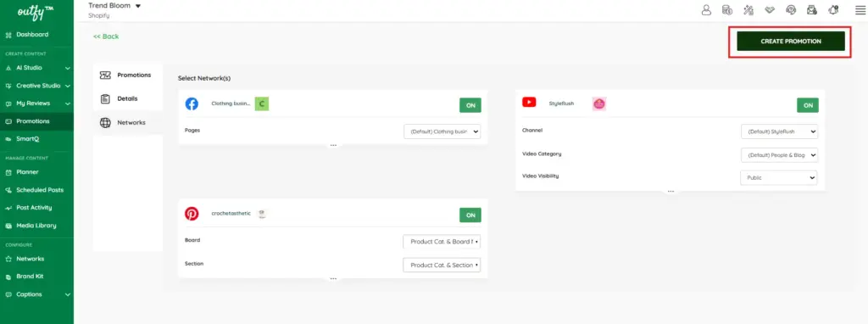Screen dimensions: 868x324
Task: Open the Pinterest Section dropdown
Action: point(442,265)
